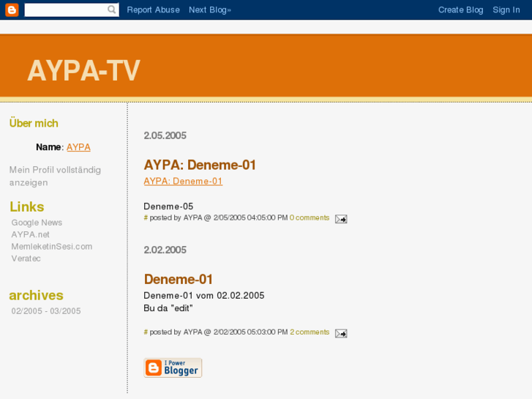Screen dimensions: 532x399
Task: Click the search magnifier icon in navbar
Action: [112, 10]
